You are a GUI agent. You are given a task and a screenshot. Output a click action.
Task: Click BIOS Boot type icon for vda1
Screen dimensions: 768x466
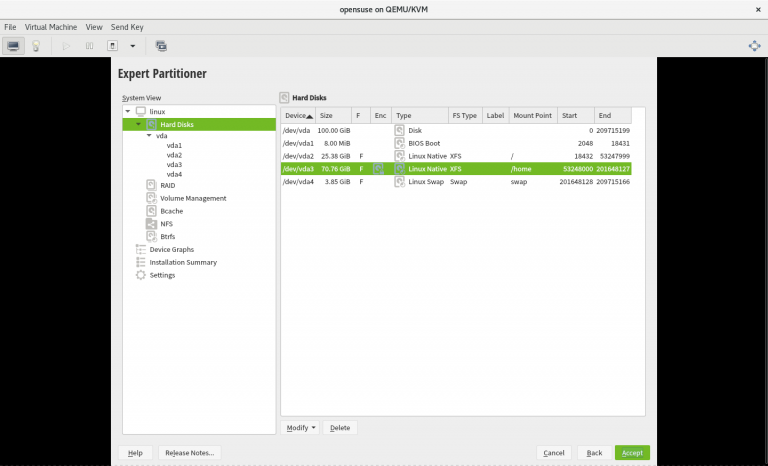point(400,143)
